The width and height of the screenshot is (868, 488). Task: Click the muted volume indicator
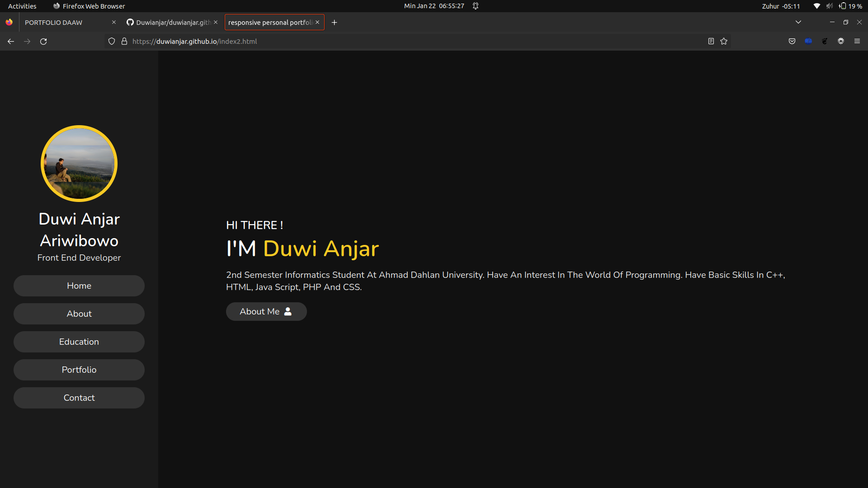click(x=830, y=6)
